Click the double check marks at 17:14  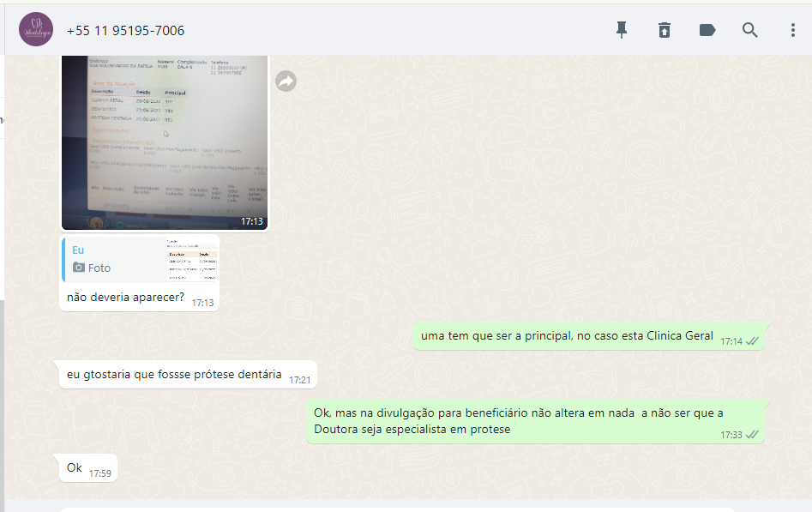click(x=752, y=340)
